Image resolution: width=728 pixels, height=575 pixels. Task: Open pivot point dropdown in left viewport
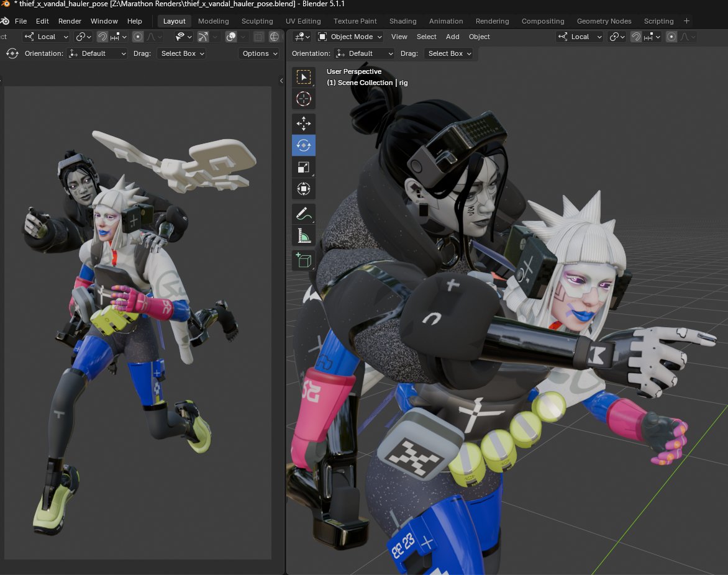(x=84, y=37)
